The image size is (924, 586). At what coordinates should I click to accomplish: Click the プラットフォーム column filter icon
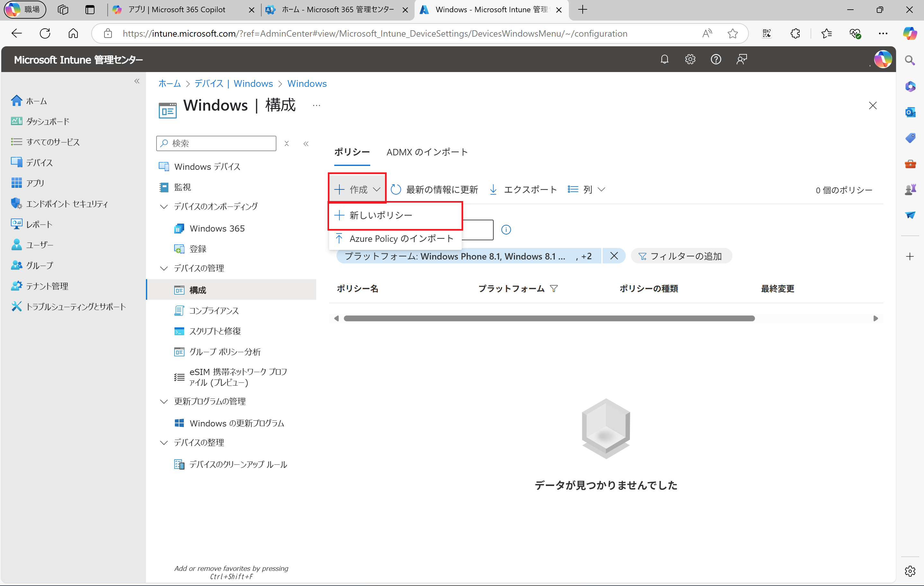(554, 288)
